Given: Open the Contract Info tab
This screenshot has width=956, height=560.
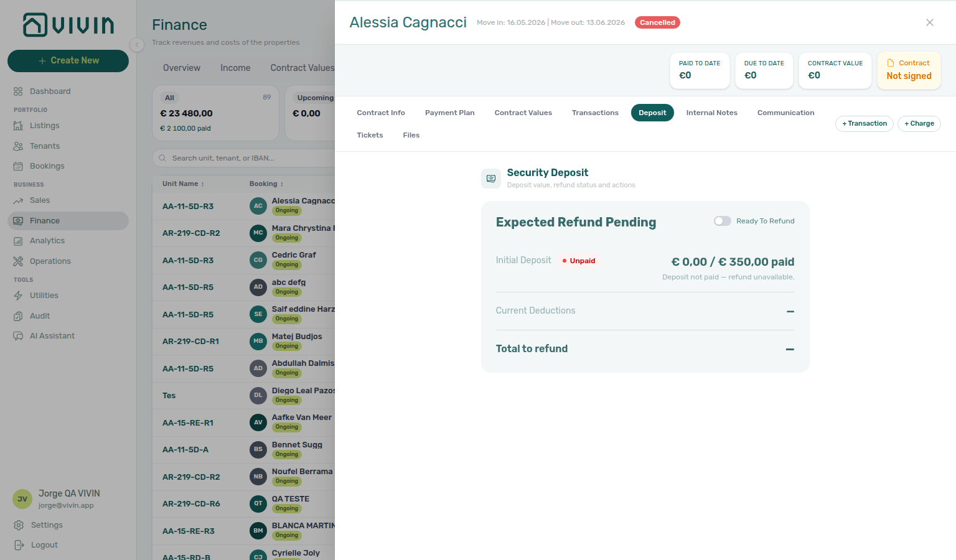Looking at the screenshot, I should (381, 113).
